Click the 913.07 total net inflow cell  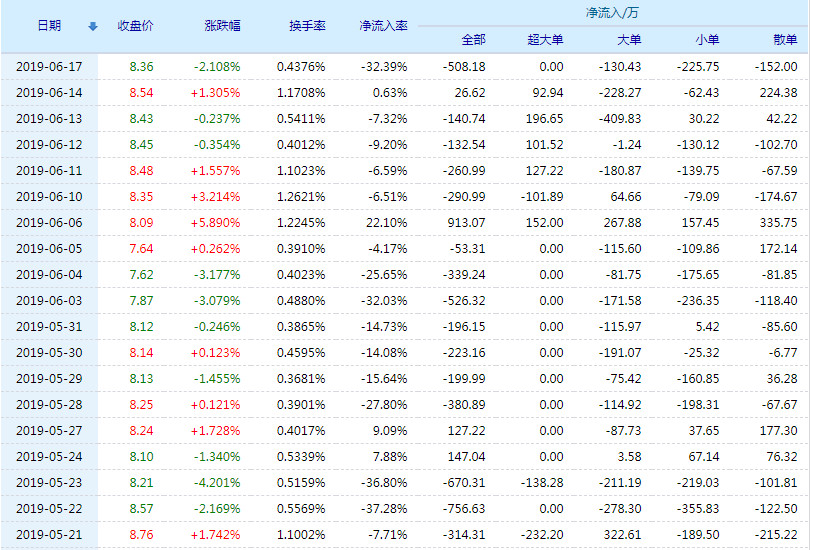click(x=465, y=222)
